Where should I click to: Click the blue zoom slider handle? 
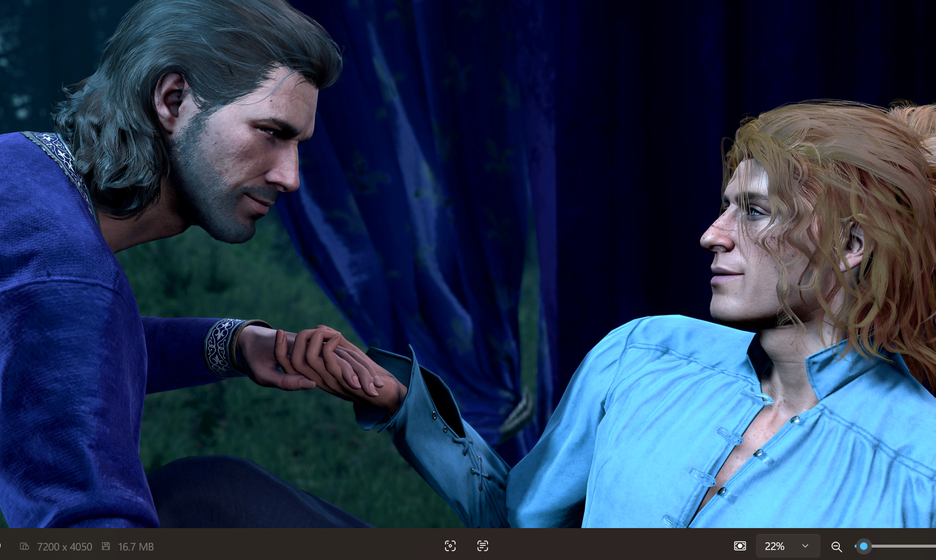point(863,546)
